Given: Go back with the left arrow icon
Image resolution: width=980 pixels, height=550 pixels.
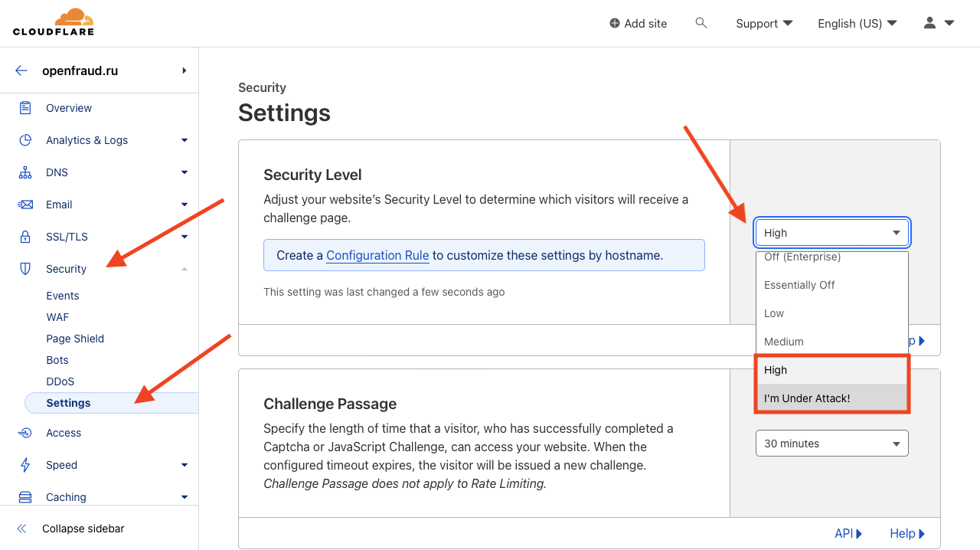Looking at the screenshot, I should tap(21, 70).
